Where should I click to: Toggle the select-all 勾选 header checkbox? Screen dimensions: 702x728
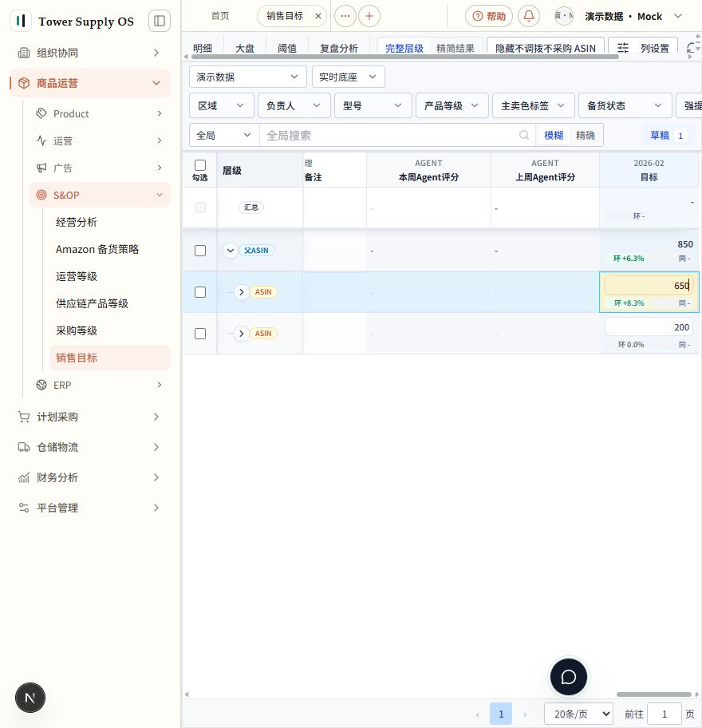200,165
